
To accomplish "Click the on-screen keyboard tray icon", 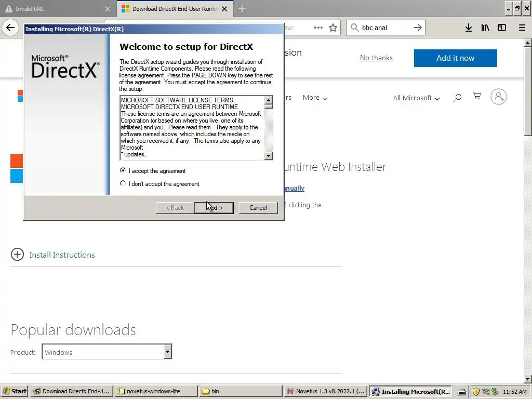I will click(461, 392).
